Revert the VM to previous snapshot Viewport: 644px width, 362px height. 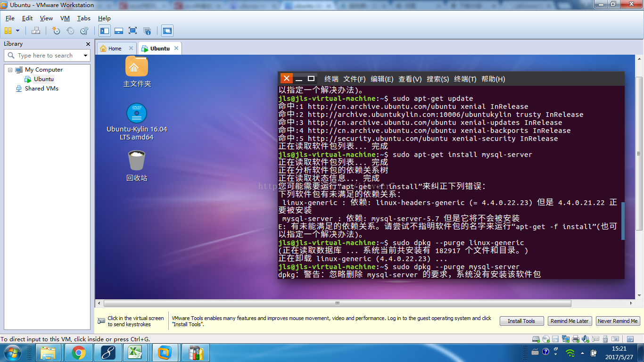70,31
